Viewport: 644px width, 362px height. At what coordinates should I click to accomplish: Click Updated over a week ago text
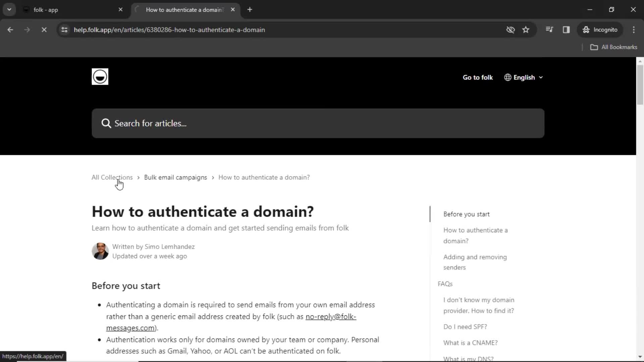[x=150, y=256]
